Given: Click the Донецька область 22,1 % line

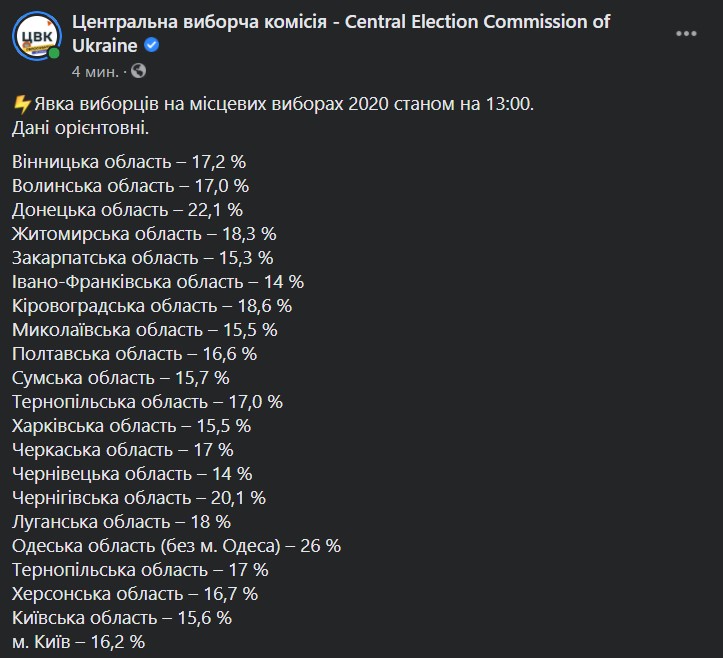Looking at the screenshot, I should click(x=127, y=210).
